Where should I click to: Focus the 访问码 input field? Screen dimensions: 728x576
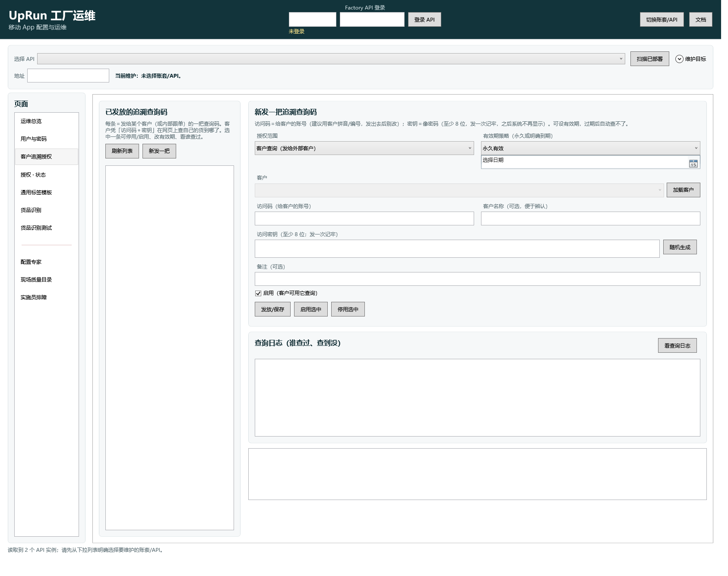(364, 218)
